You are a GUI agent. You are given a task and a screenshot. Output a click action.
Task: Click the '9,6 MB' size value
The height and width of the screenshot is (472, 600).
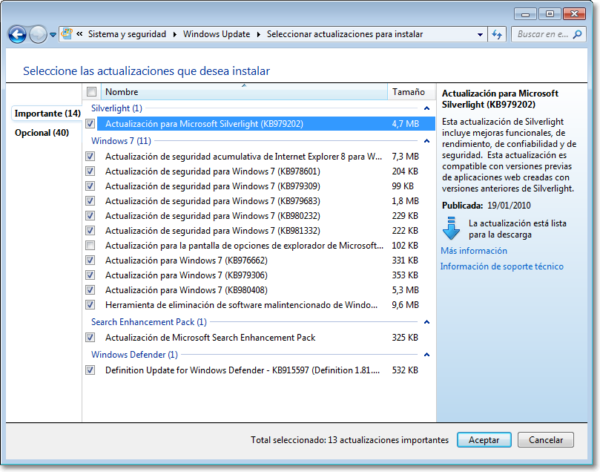pyautogui.click(x=405, y=305)
